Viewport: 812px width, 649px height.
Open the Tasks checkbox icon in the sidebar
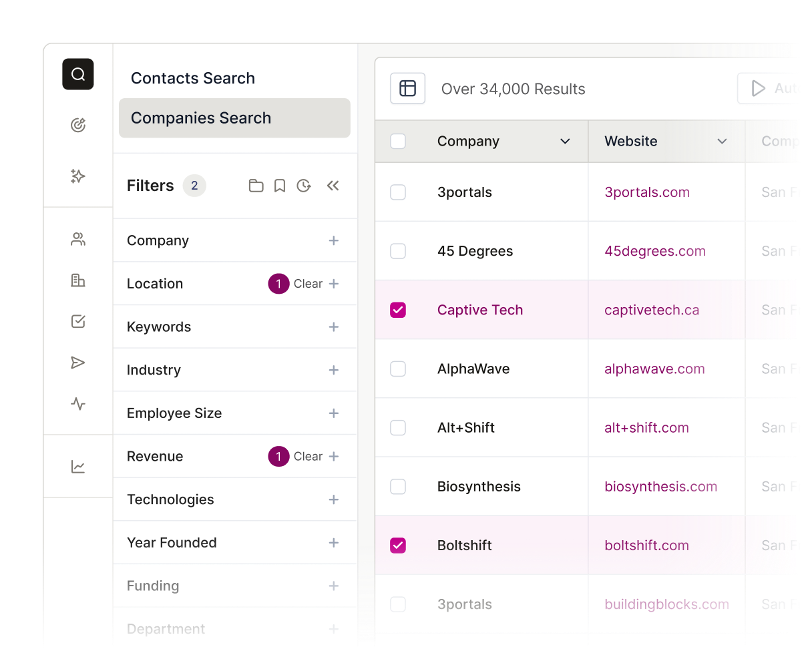(x=78, y=321)
